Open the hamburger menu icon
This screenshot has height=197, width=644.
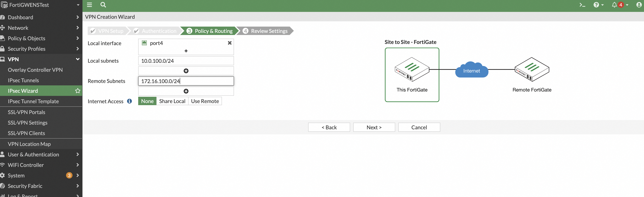coord(89,5)
